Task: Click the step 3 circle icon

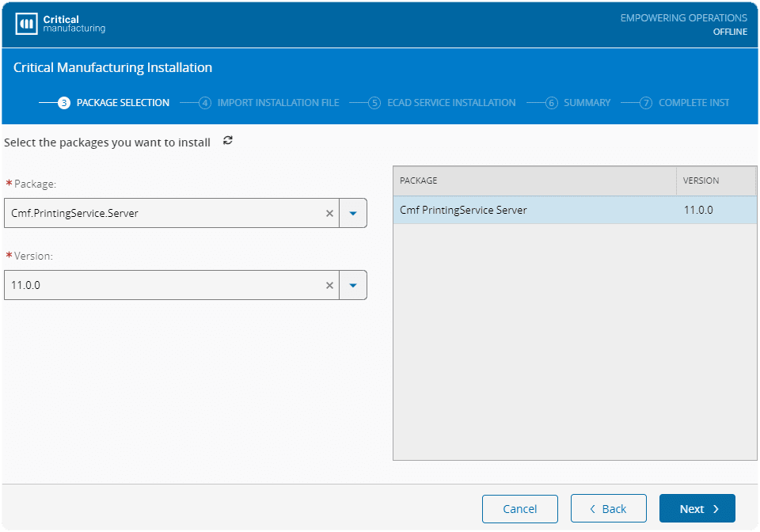Action: [64, 103]
